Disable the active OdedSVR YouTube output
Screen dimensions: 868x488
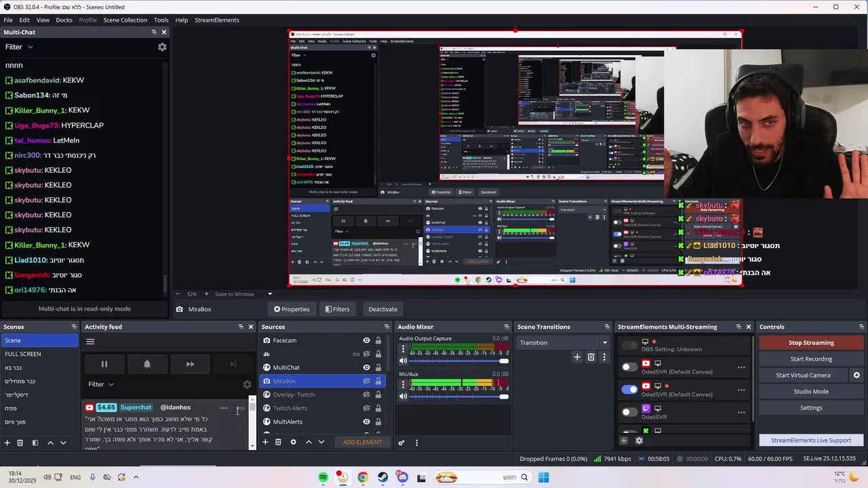629,389
